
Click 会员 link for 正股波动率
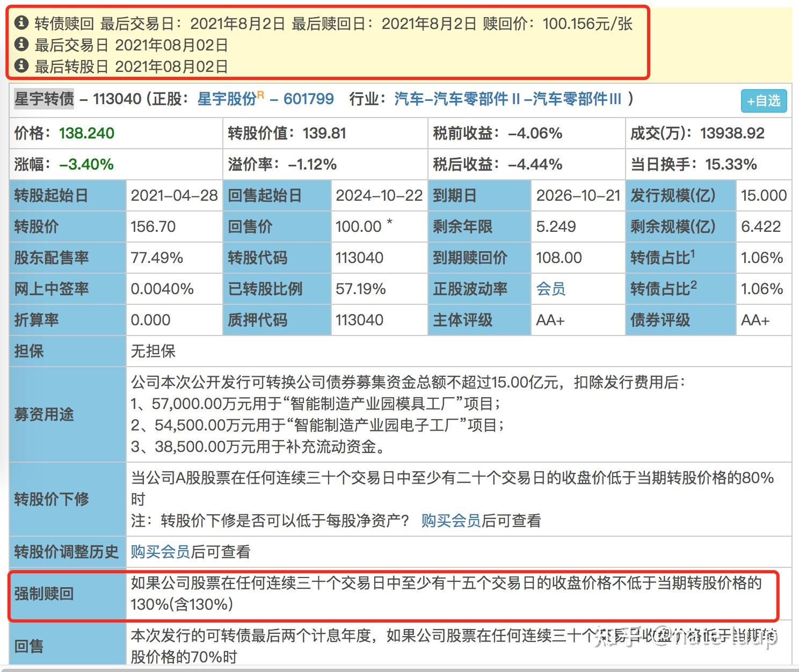550,289
